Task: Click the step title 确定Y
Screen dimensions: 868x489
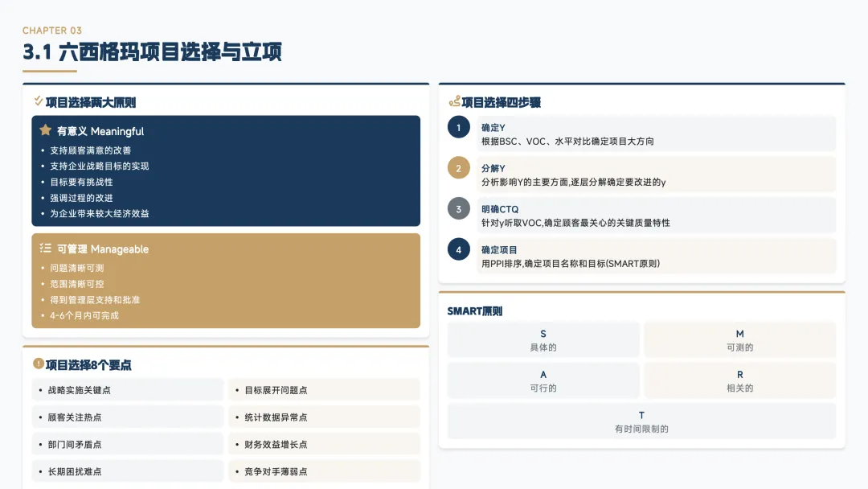Action: pos(493,127)
